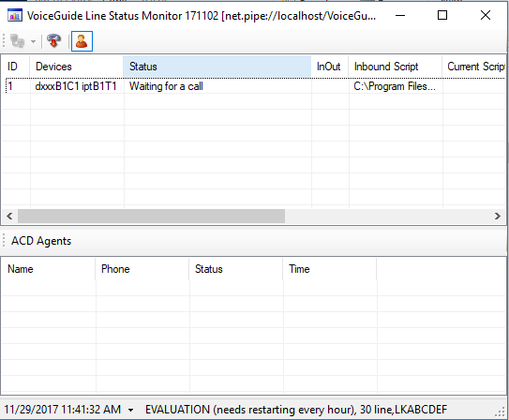Click the horizontal scrollbar left arrow
509x420 pixels.
[x=9, y=217]
